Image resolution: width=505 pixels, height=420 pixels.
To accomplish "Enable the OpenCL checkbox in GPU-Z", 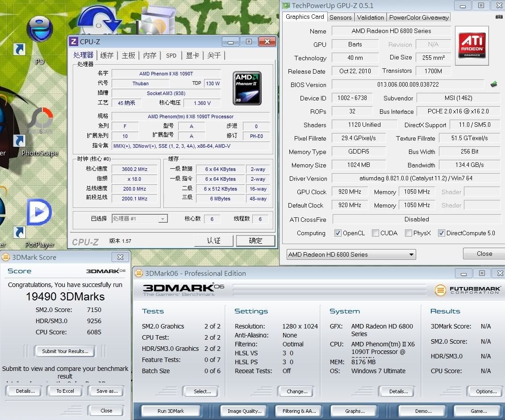I will [x=338, y=233].
